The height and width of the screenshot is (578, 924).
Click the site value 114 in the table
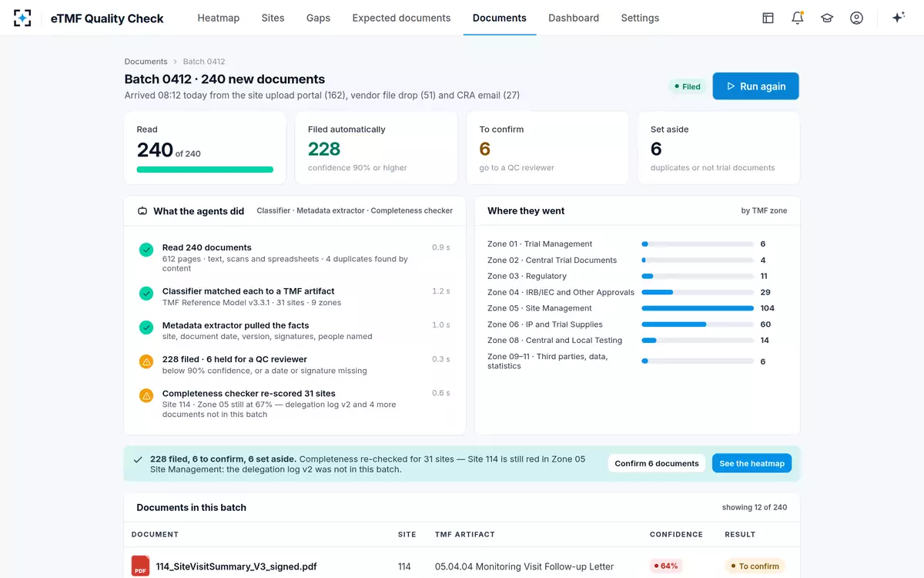(x=404, y=566)
